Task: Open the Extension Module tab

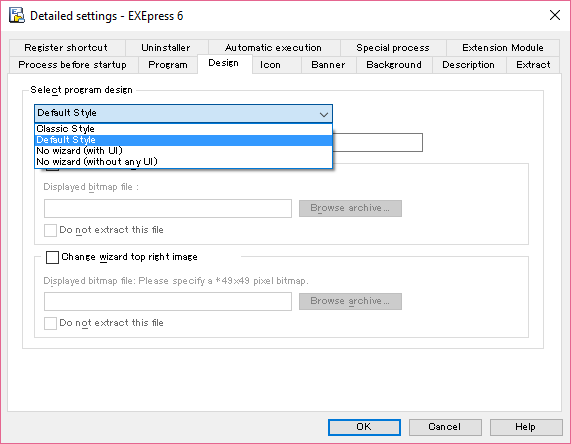Action: 503,48
